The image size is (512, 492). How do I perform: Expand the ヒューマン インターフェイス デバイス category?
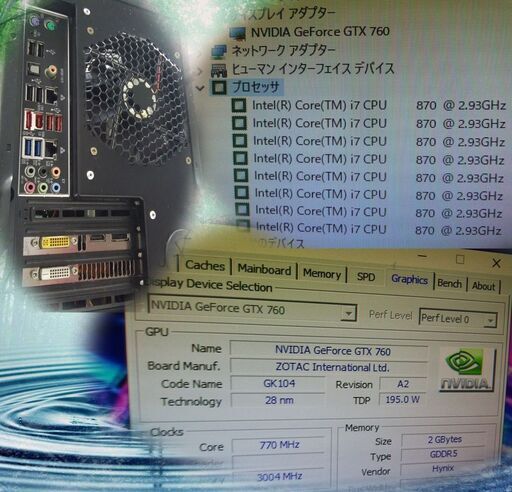pyautogui.click(x=200, y=70)
